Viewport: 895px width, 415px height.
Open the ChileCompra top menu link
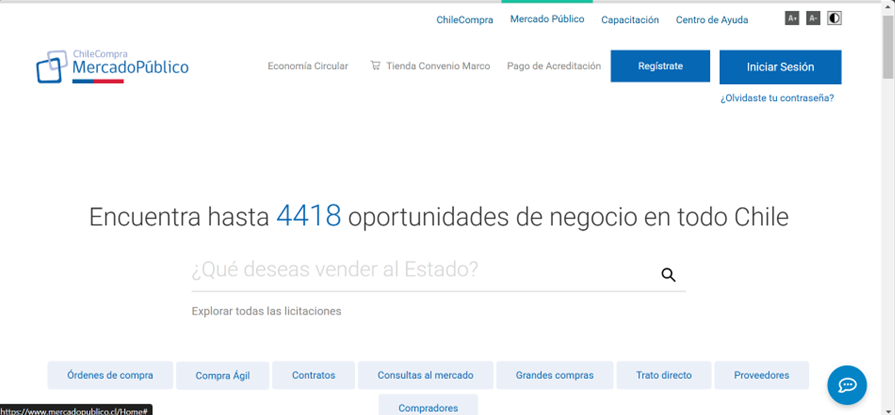tap(464, 20)
